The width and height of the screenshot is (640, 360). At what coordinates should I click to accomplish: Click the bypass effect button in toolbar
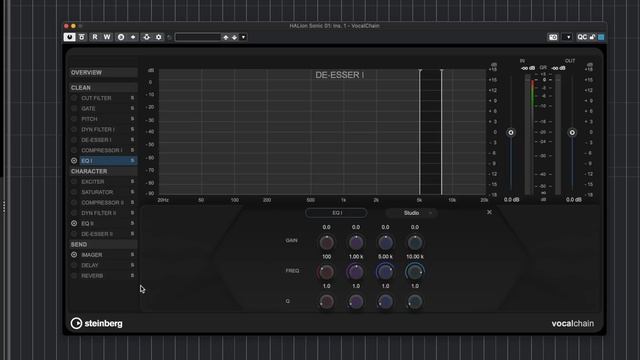82,37
